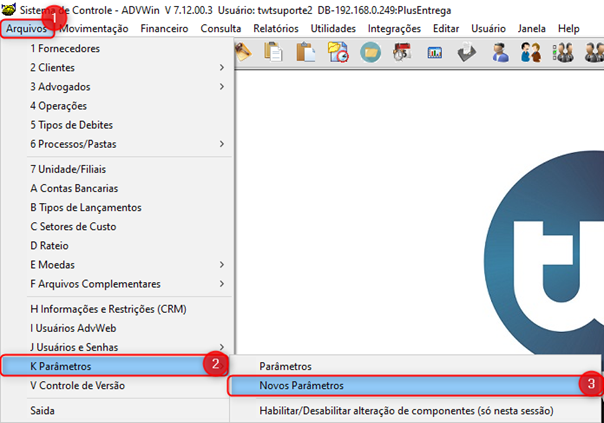Open the Integrações menu
This screenshot has height=423, width=604.
pyautogui.click(x=394, y=29)
